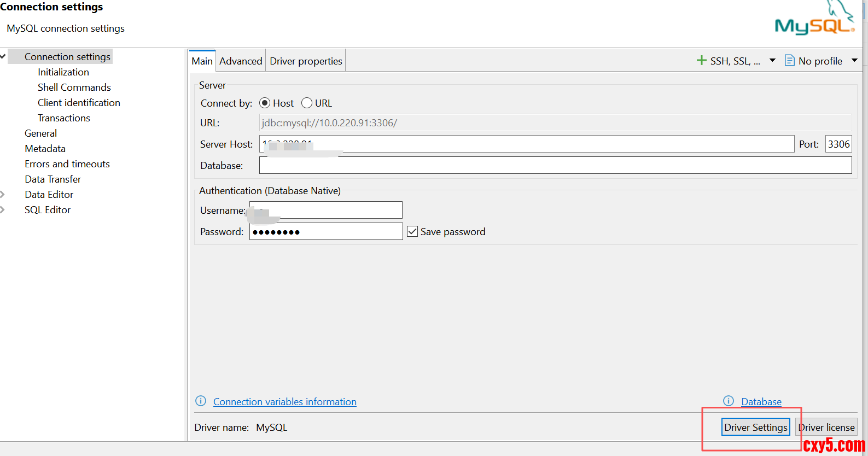The width and height of the screenshot is (868, 456).
Task: Open the Driver properties tab
Action: [x=306, y=61]
